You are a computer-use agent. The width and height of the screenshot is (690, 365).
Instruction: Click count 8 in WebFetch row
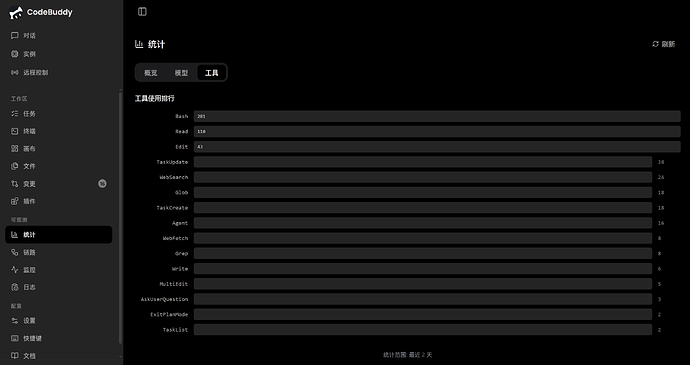(660, 238)
